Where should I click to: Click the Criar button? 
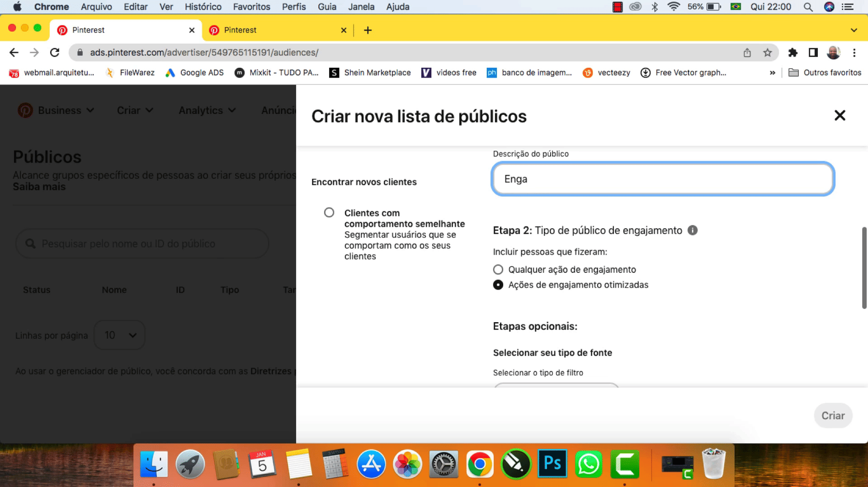[x=833, y=416]
